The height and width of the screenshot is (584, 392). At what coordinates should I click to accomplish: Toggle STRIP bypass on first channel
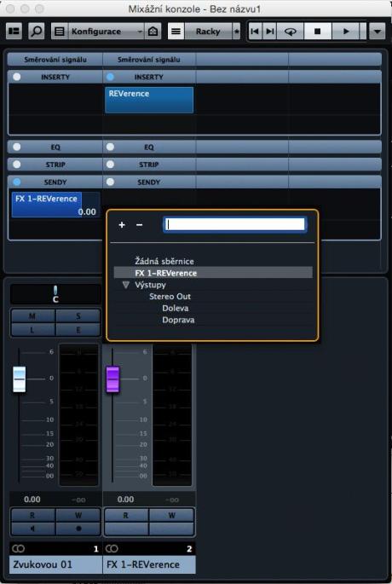pos(17,165)
